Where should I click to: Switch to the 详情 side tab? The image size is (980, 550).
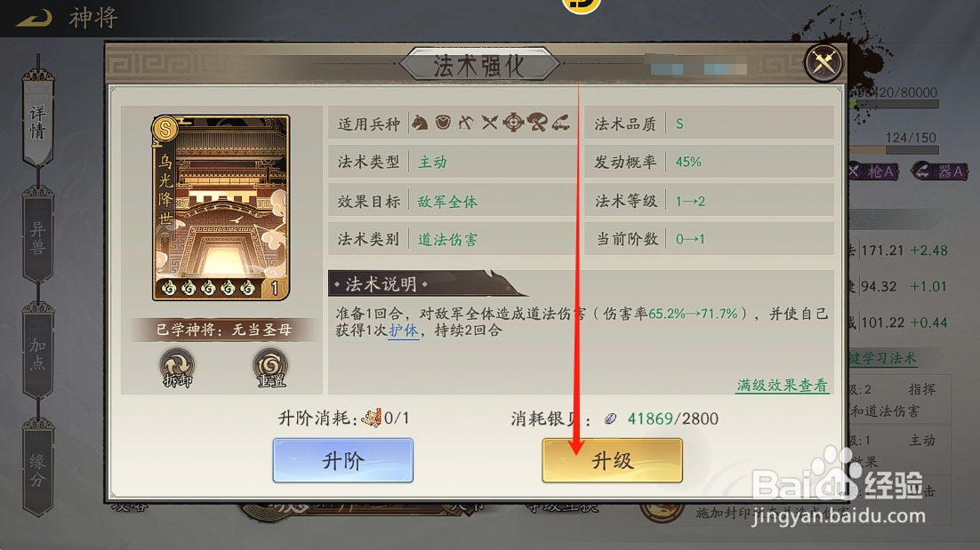37,120
